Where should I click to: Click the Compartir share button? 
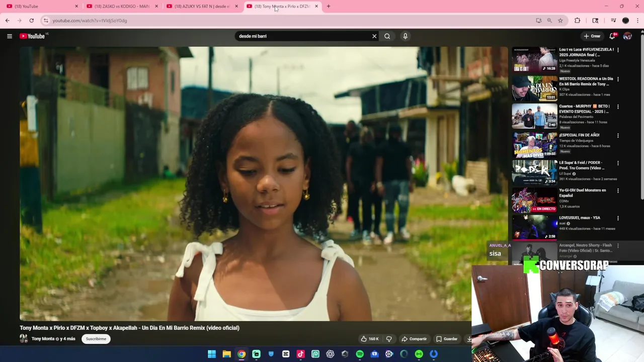coord(414,339)
